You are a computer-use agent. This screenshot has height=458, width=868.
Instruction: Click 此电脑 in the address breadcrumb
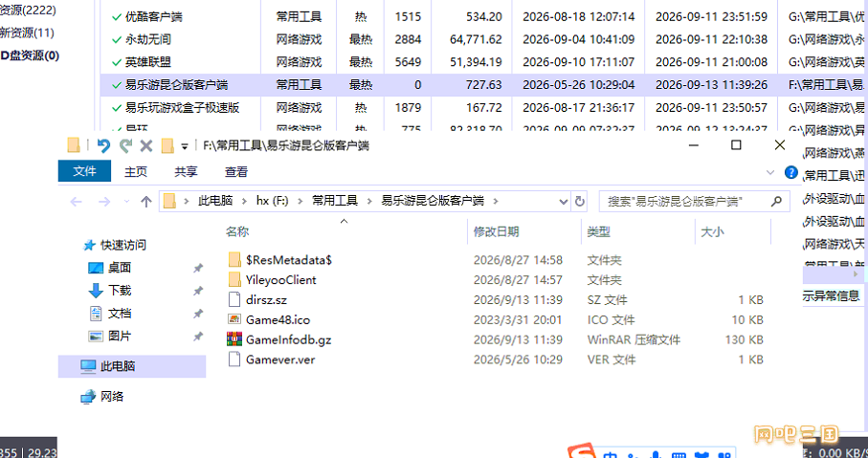point(215,201)
